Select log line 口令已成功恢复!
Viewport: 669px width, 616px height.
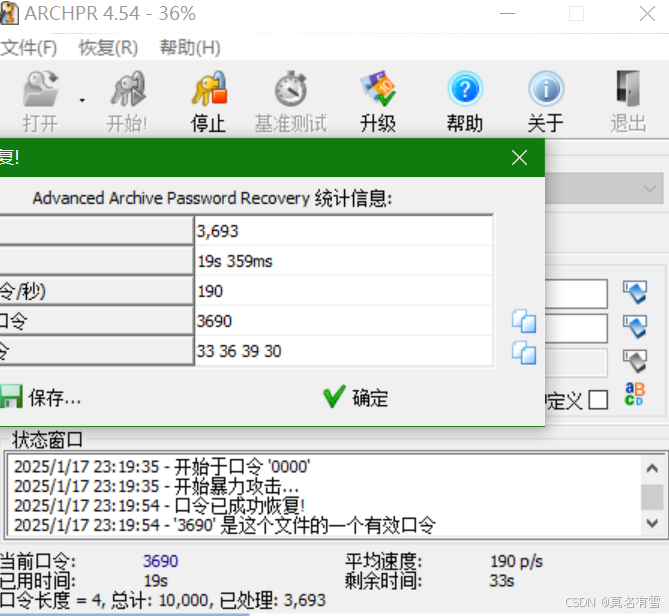(159, 506)
